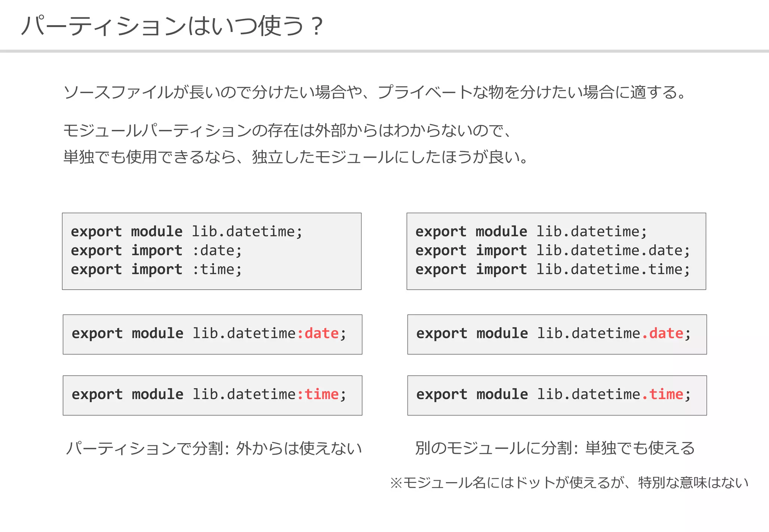Screen dimensions: 769x532
Task: Click the red ':date' partition name
Action: pyautogui.click(x=318, y=333)
